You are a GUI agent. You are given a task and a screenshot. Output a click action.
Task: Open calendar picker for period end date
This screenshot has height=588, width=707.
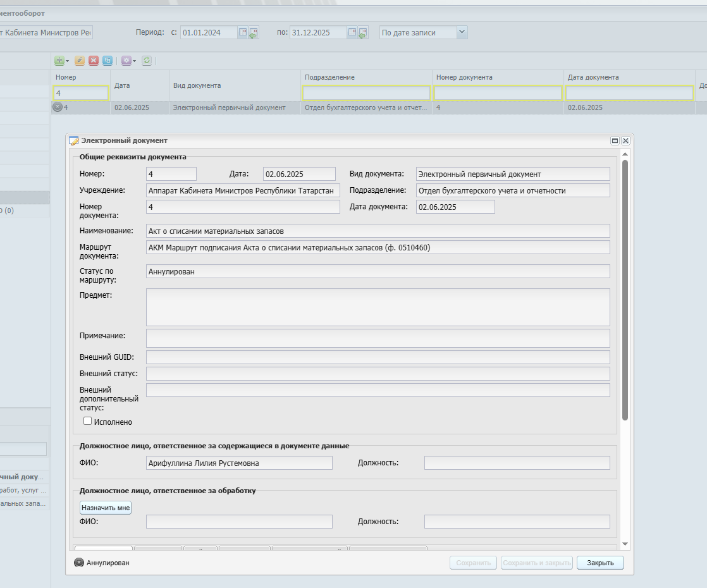[x=352, y=32]
